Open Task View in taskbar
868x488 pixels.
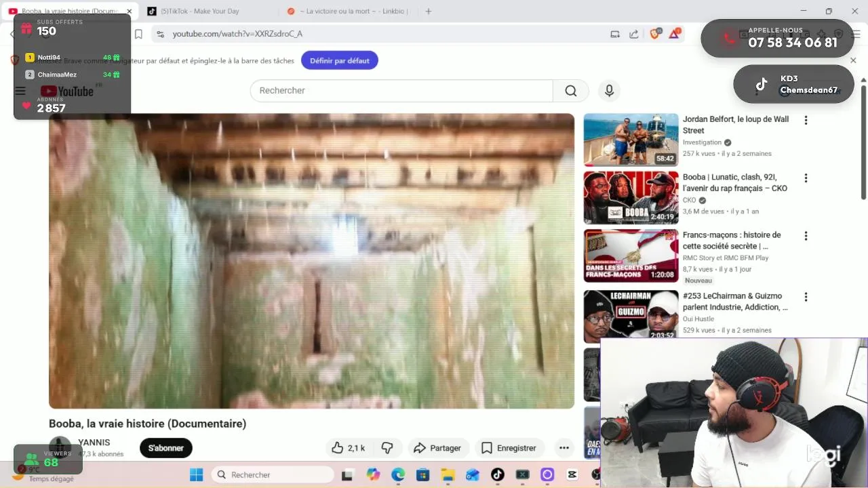[x=347, y=474]
